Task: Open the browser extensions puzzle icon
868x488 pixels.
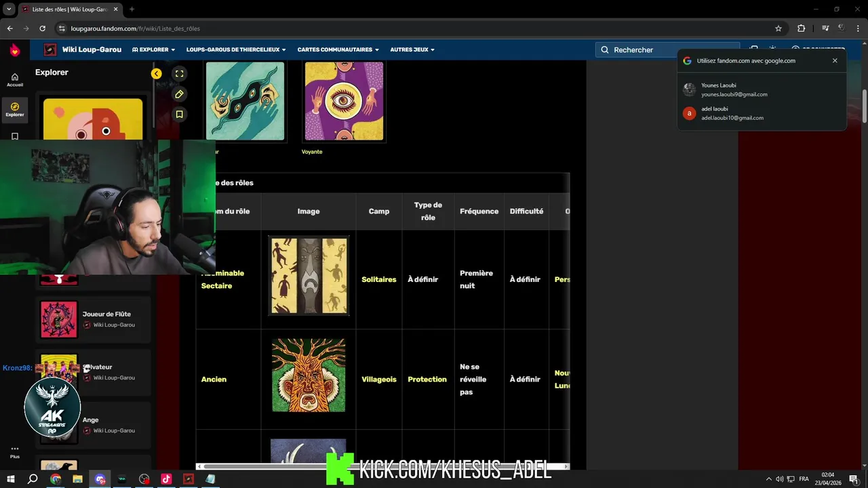Action: click(x=802, y=28)
